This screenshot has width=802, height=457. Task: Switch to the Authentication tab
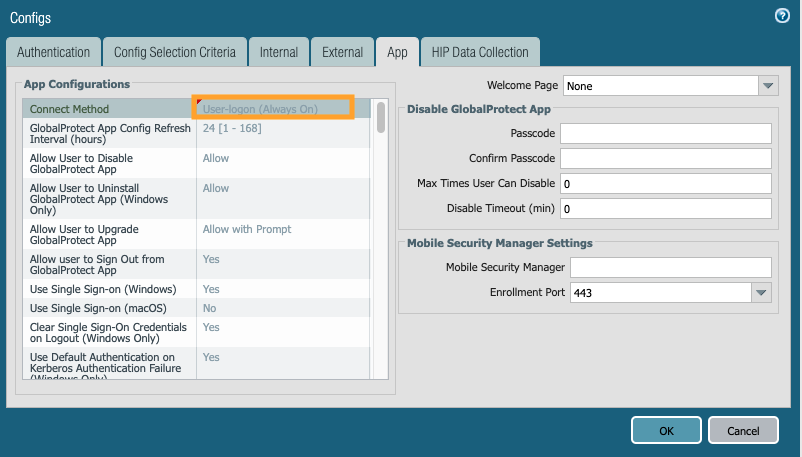pos(53,52)
